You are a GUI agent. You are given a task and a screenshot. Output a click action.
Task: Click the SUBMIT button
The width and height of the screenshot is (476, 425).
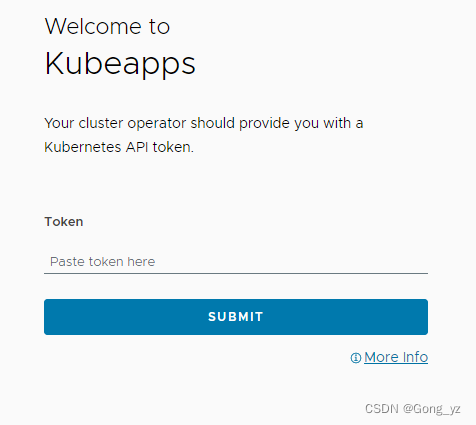(x=236, y=317)
